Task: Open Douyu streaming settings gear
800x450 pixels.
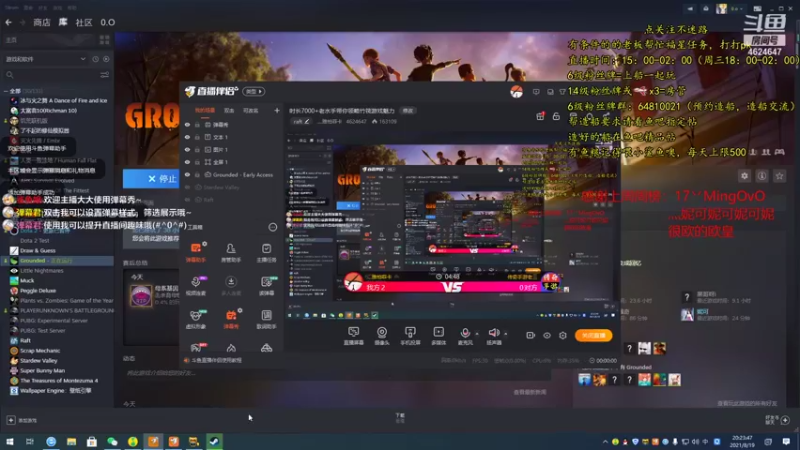Action: [563, 335]
